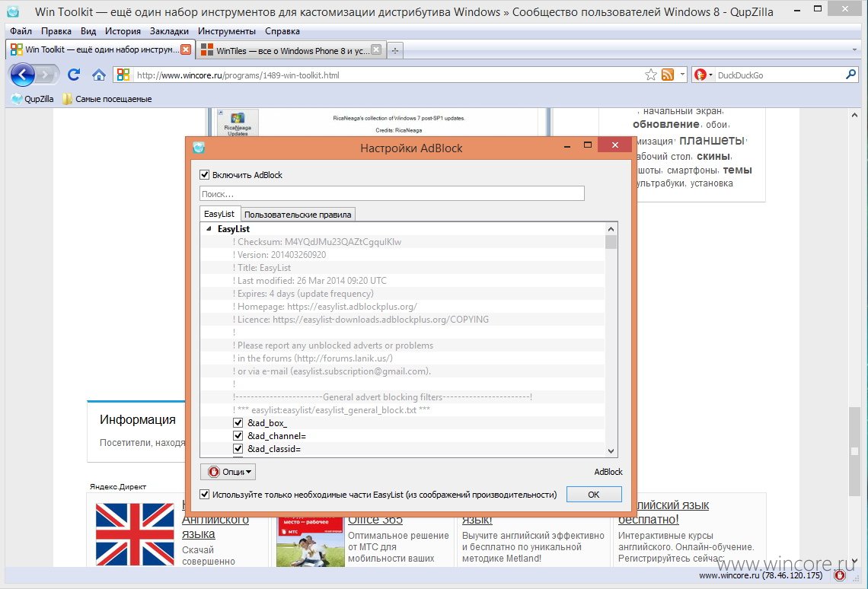Image resolution: width=868 pixels, height=589 pixels.
Task: Uncheck the &ad_box_ filter rule
Action: pyautogui.click(x=238, y=423)
